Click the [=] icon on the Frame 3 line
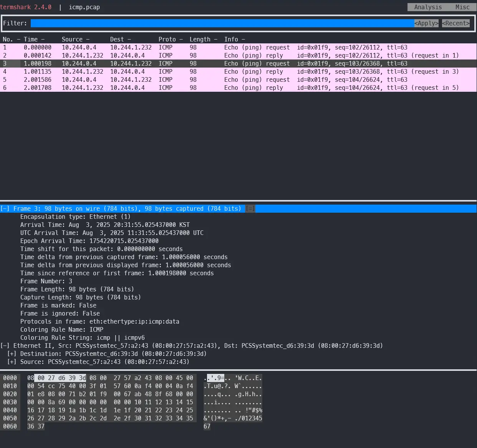Viewport: 477px width, 448px height. [x=250, y=208]
